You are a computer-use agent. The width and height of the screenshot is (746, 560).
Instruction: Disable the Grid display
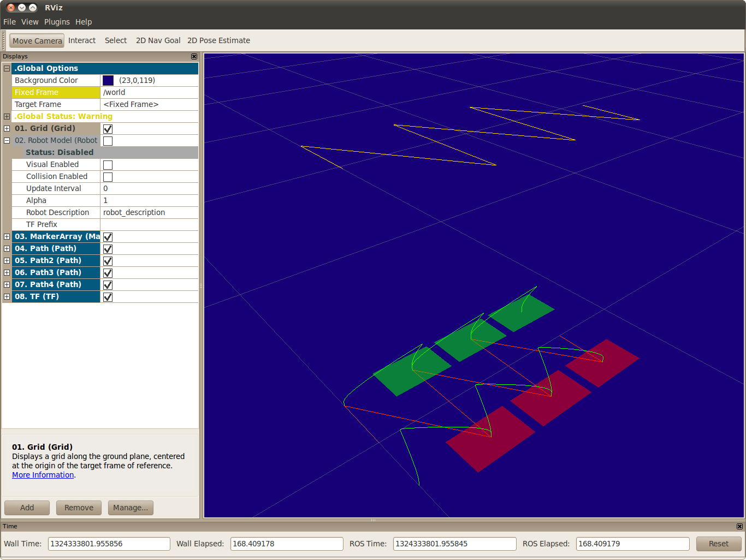click(x=108, y=128)
